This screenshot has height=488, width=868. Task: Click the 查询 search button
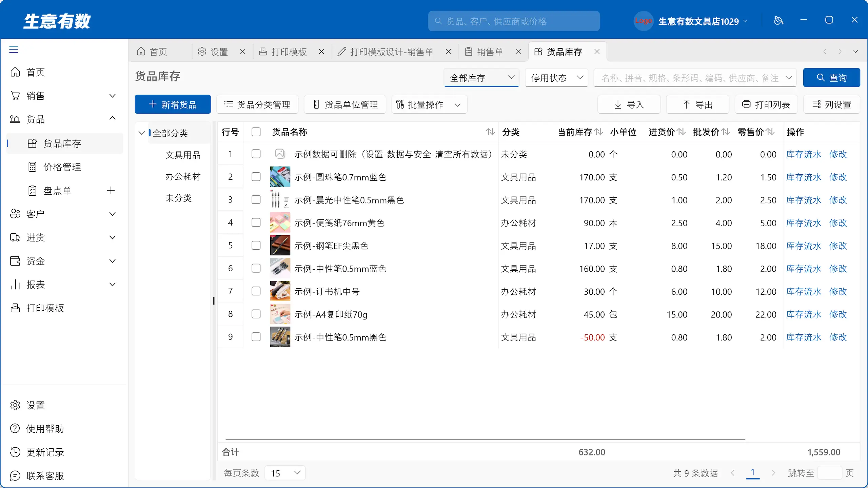[831, 78]
